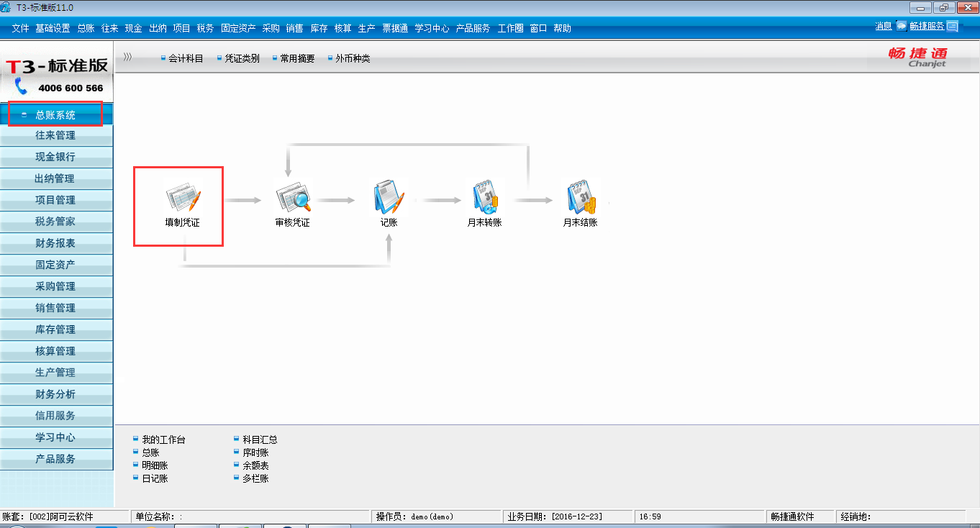The image size is (980, 528).
Task: Collapse the 总账系统 sidebar section
Action: coord(56,114)
